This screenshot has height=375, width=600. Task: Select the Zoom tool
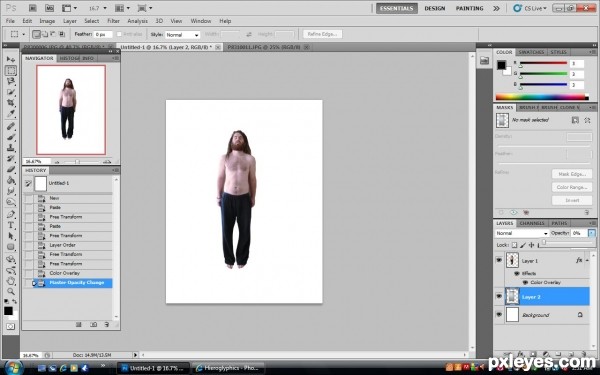11,292
